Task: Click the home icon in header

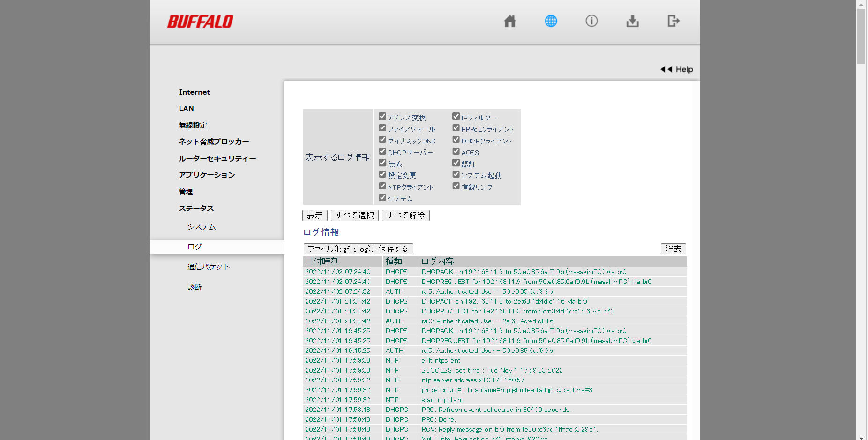Action: coord(509,21)
